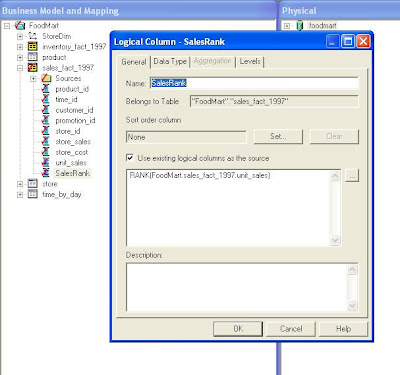Expand the inventory_fact_1997 node
This screenshot has height=375, width=400.
tap(20, 47)
